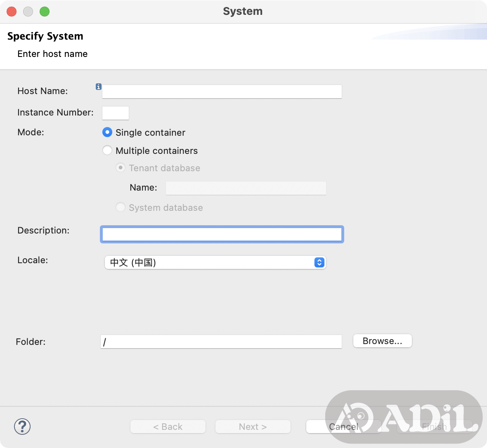Click the Instance Number input box
Screen dimensions: 487x448
pyautogui.click(x=116, y=113)
